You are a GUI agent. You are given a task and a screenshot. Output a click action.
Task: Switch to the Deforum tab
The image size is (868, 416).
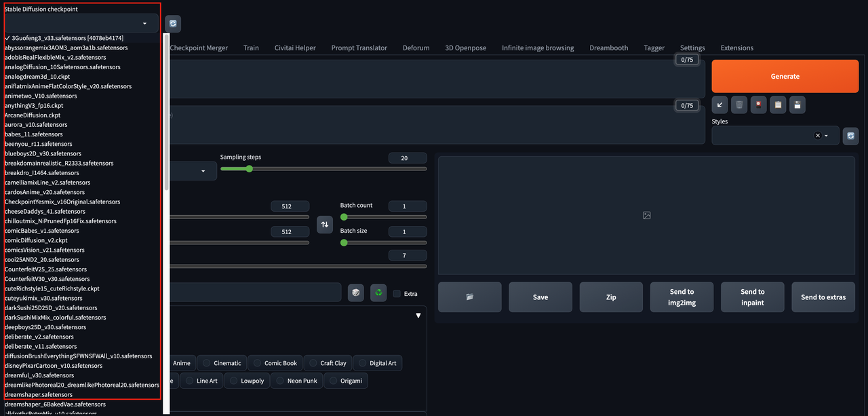pos(416,48)
